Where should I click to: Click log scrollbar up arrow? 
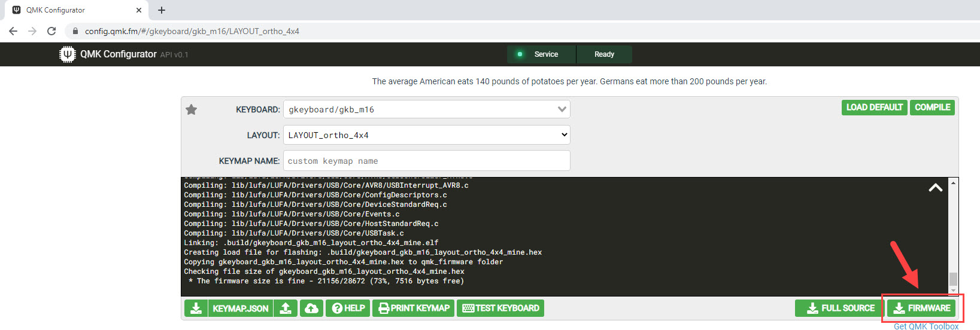tap(953, 182)
